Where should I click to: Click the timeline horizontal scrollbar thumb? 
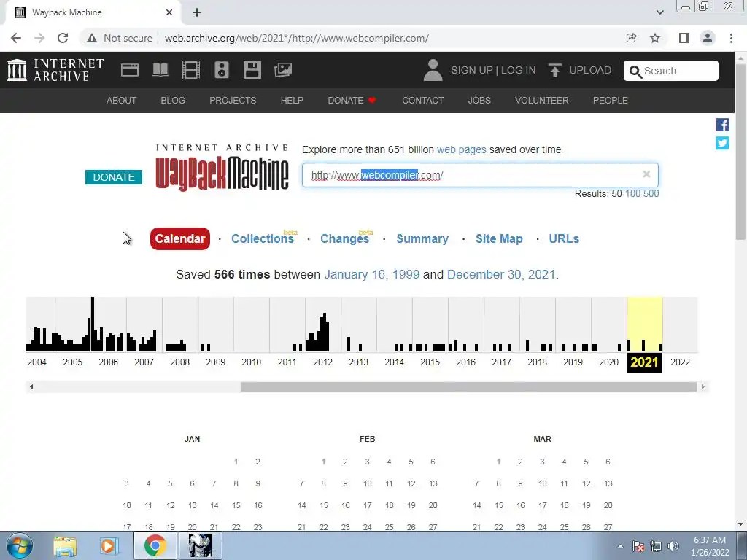[468, 386]
